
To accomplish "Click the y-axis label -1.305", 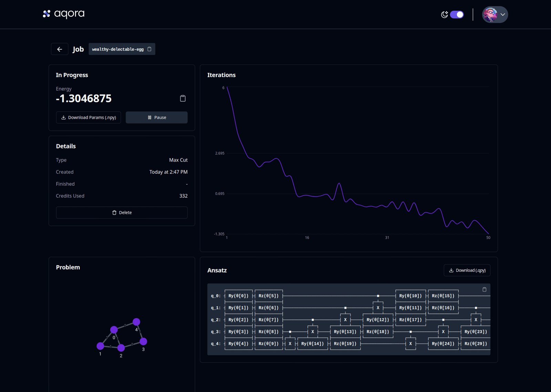I will 219,234.
